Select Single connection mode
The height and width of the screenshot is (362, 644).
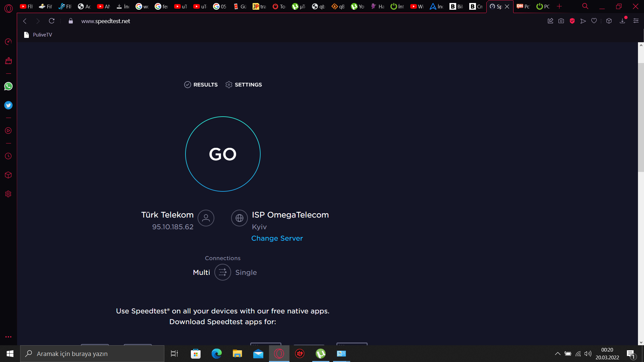[246, 273]
